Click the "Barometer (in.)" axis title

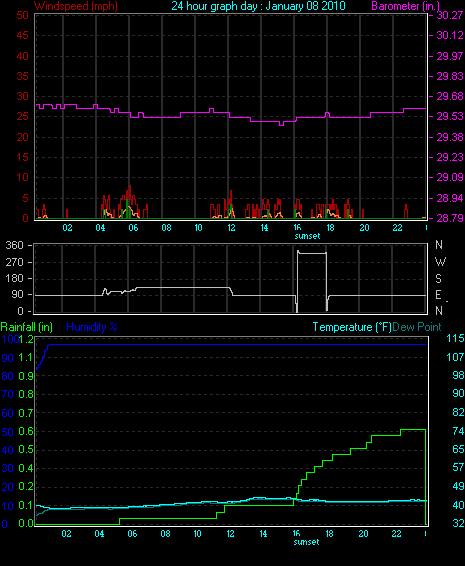point(405,6)
